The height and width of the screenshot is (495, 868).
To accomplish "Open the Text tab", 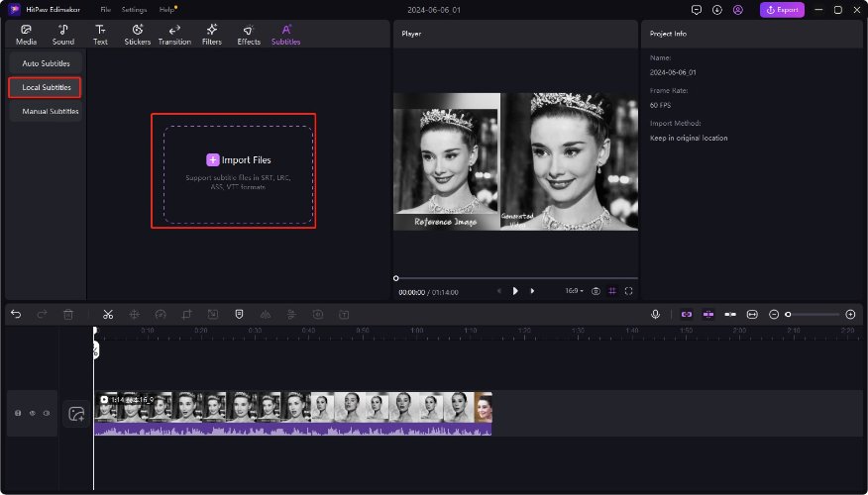I will (100, 35).
